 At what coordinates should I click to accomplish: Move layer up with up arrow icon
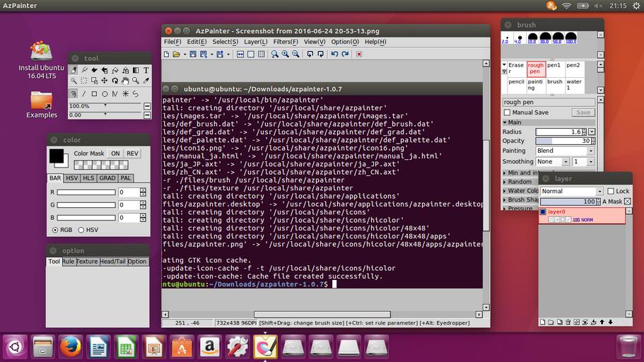(602, 322)
